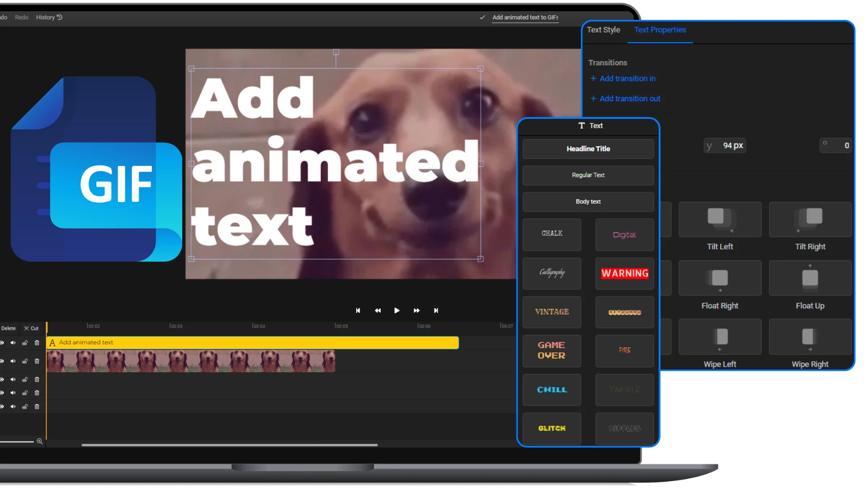Image resolution: width=868 pixels, height=488 pixels.
Task: Select Regular Text preset option
Action: (x=588, y=175)
